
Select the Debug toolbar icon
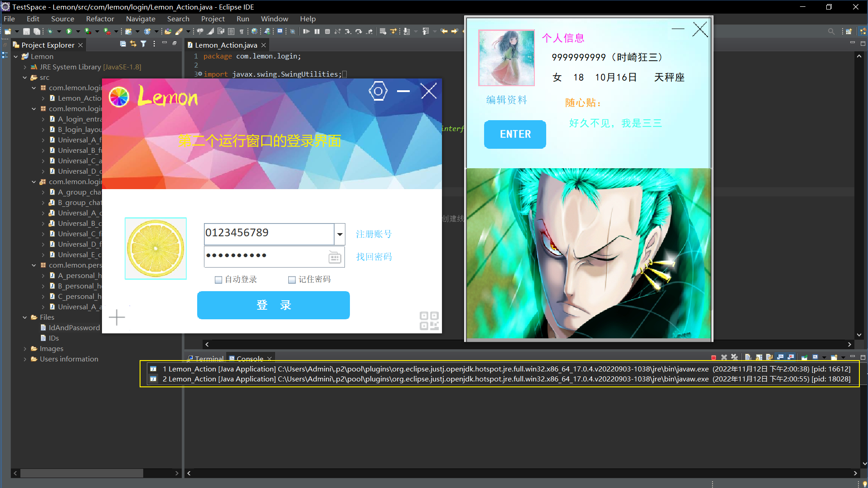[50, 31]
